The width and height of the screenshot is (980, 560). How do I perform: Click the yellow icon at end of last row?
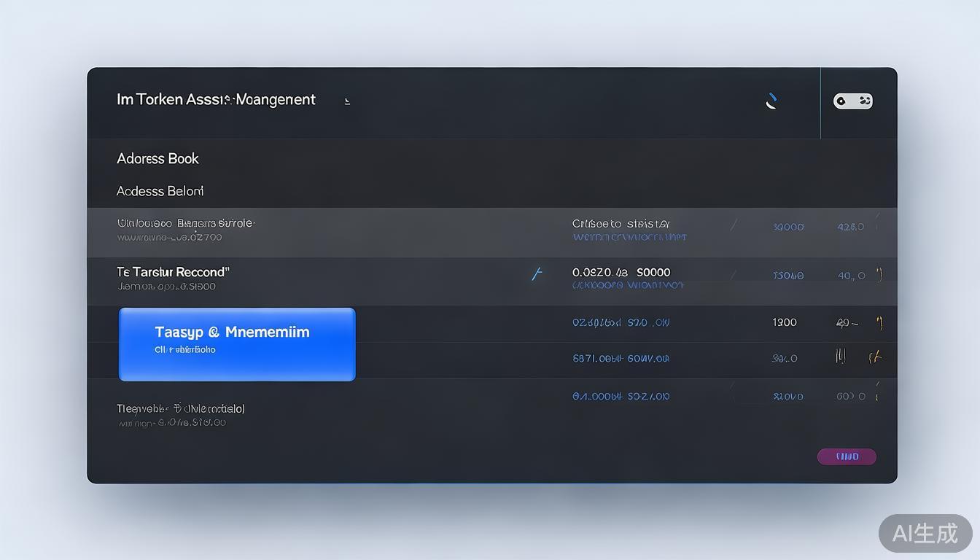(877, 395)
